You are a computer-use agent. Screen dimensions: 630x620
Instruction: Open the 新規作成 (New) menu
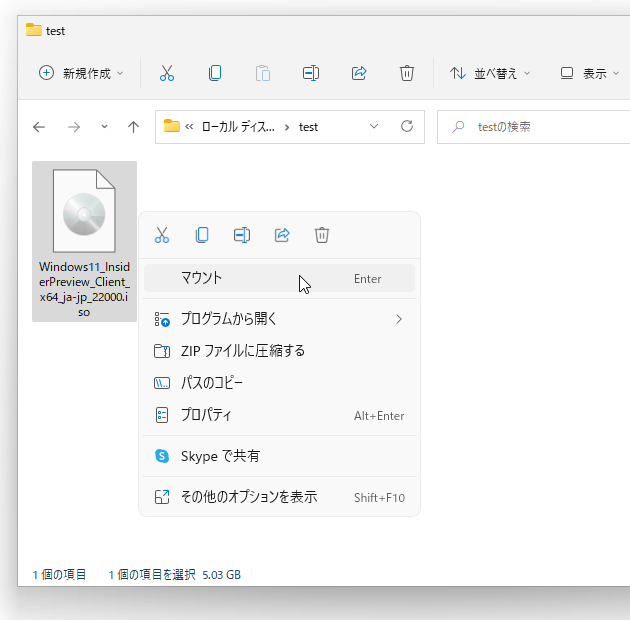click(x=81, y=73)
